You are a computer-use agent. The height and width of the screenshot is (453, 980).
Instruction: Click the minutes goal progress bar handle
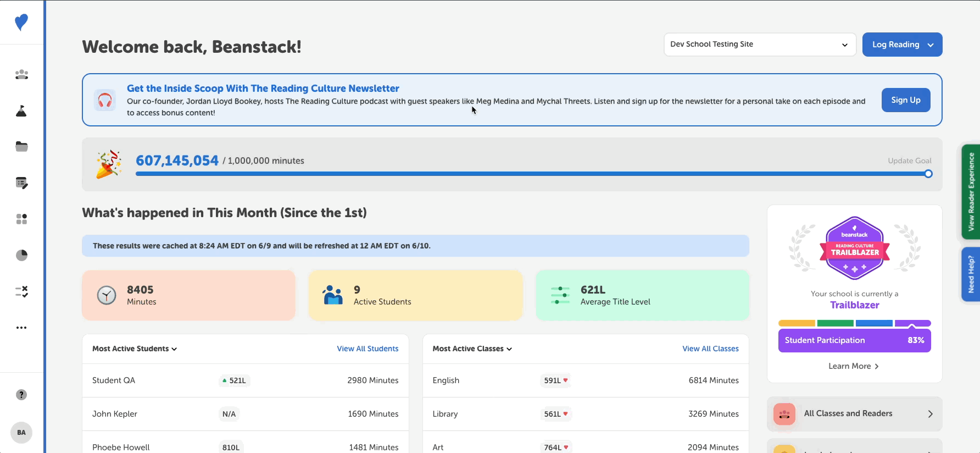pyautogui.click(x=928, y=174)
